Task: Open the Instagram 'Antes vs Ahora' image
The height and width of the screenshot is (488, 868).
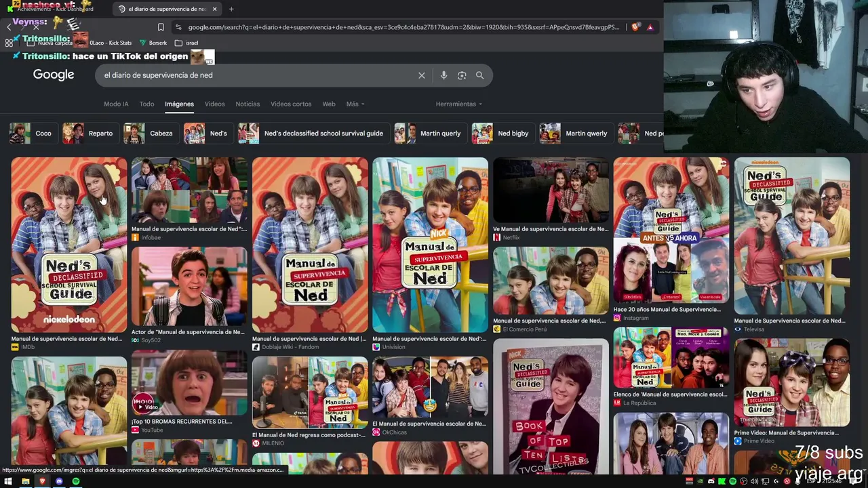Action: (x=671, y=230)
